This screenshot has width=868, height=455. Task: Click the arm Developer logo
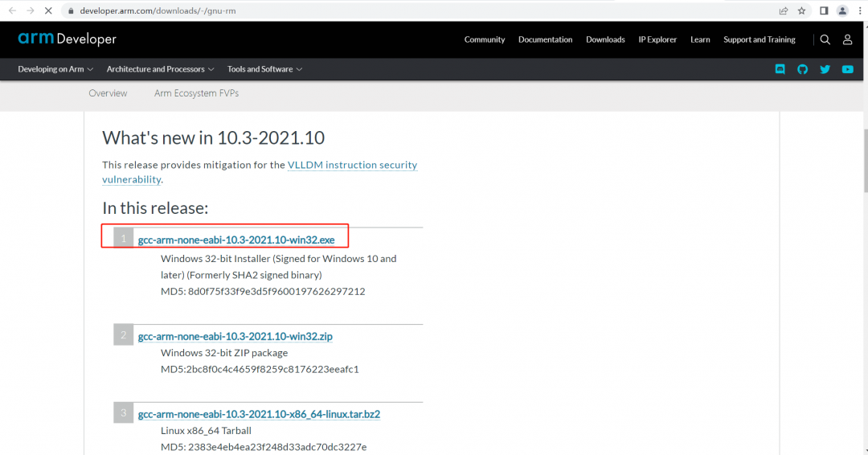67,39
